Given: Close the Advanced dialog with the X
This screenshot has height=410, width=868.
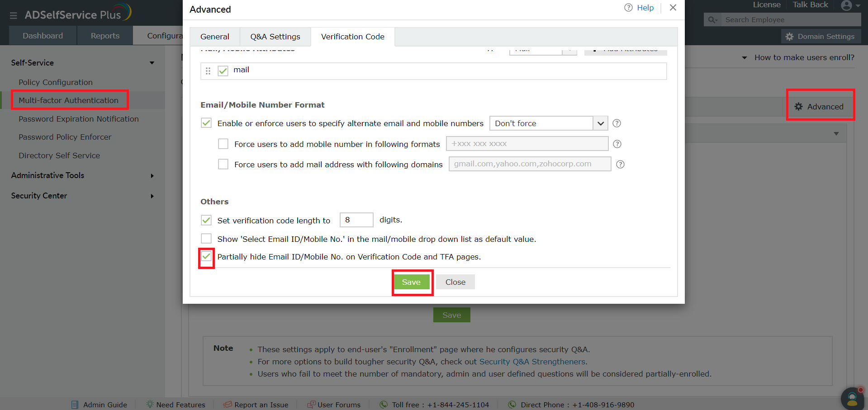Looking at the screenshot, I should click(673, 8).
